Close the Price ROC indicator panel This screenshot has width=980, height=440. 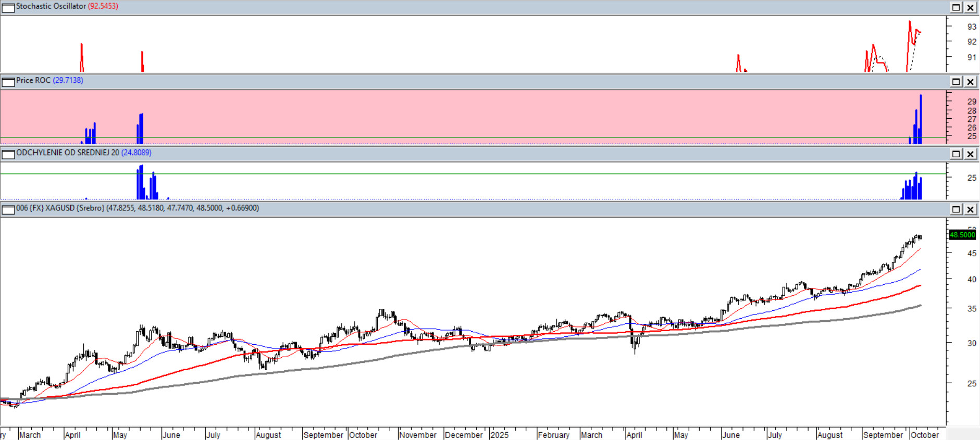tap(970, 82)
